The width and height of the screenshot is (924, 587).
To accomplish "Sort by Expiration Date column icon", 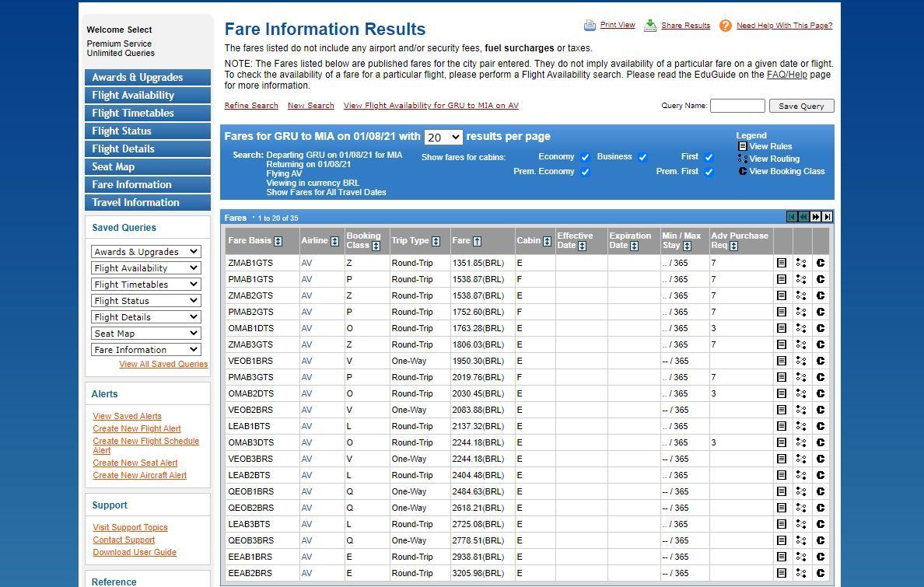I will pyautogui.click(x=634, y=246).
